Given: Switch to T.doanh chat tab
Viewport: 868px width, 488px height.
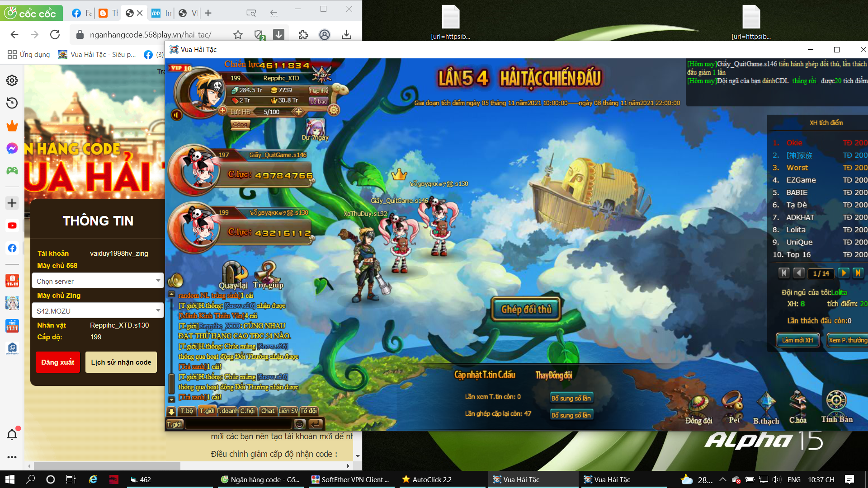Looking at the screenshot, I should click(227, 411).
